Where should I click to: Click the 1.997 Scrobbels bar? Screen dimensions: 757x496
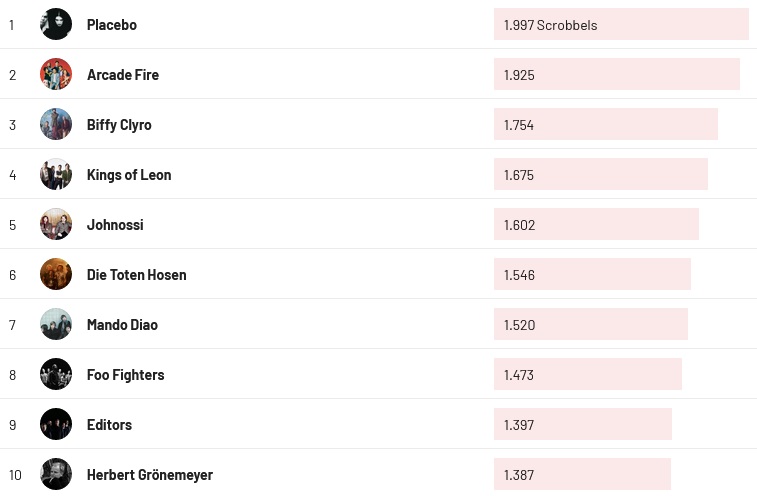620,25
